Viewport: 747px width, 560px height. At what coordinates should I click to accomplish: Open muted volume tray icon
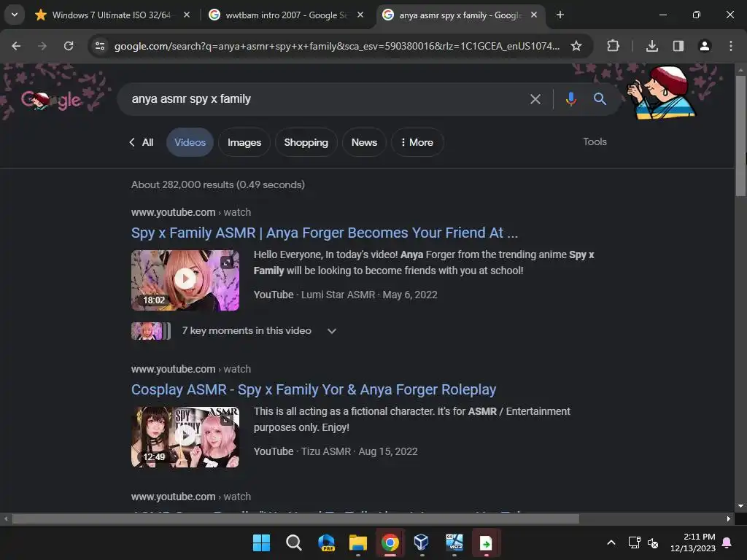653,542
